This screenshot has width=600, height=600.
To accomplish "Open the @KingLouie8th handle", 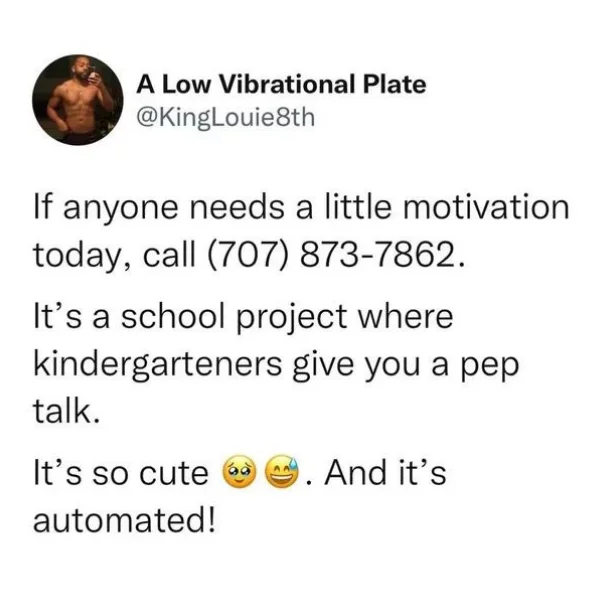I will [x=226, y=117].
